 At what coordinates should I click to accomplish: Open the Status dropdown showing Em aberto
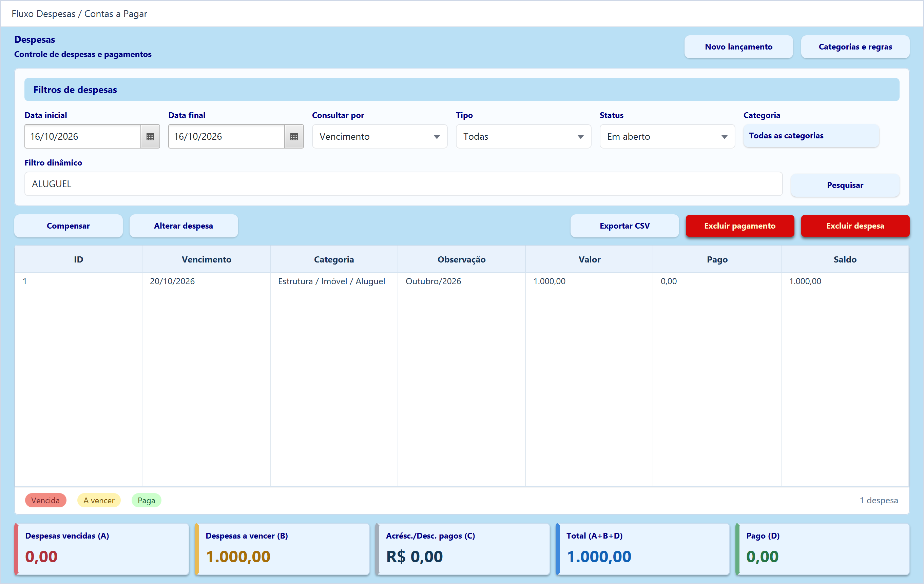[667, 137]
